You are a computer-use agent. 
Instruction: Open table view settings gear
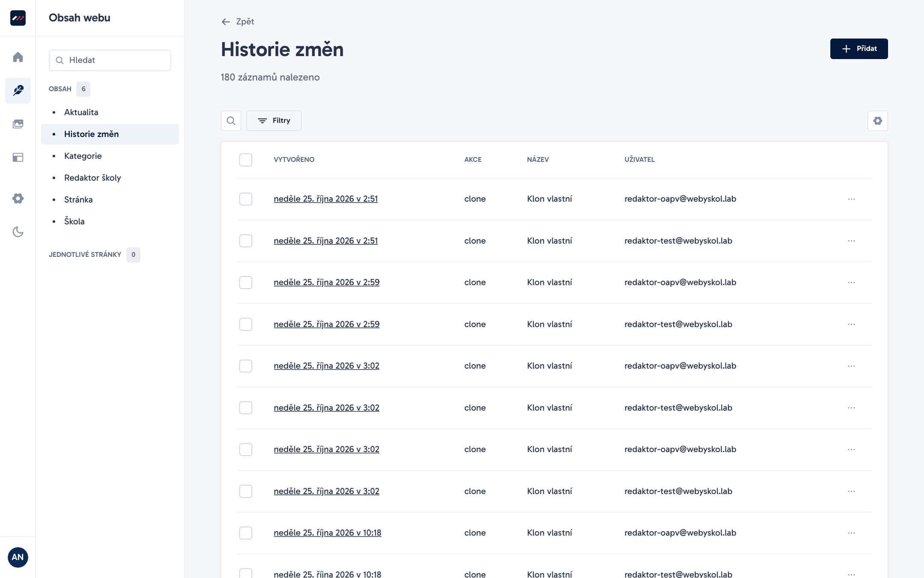878,121
